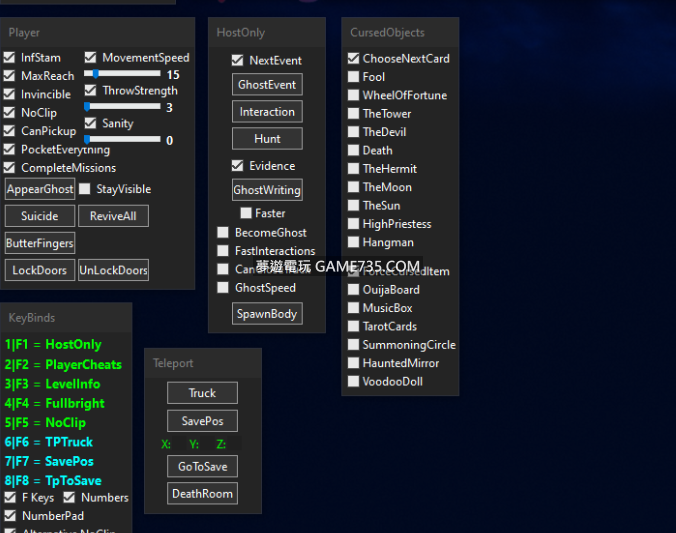Viewport: 676px width, 533px height.
Task: Click the ThrowStrength slider track
Action: [x=123, y=106]
